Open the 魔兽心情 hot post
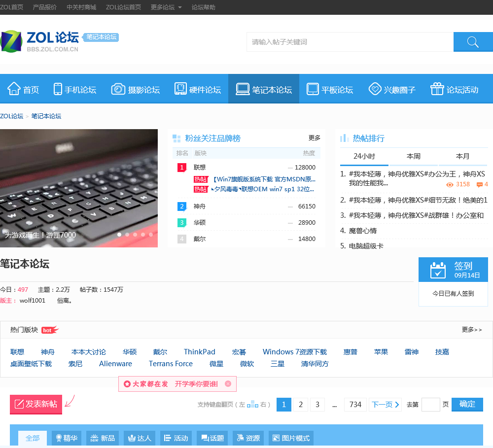This screenshot has width=493, height=448. (363, 231)
